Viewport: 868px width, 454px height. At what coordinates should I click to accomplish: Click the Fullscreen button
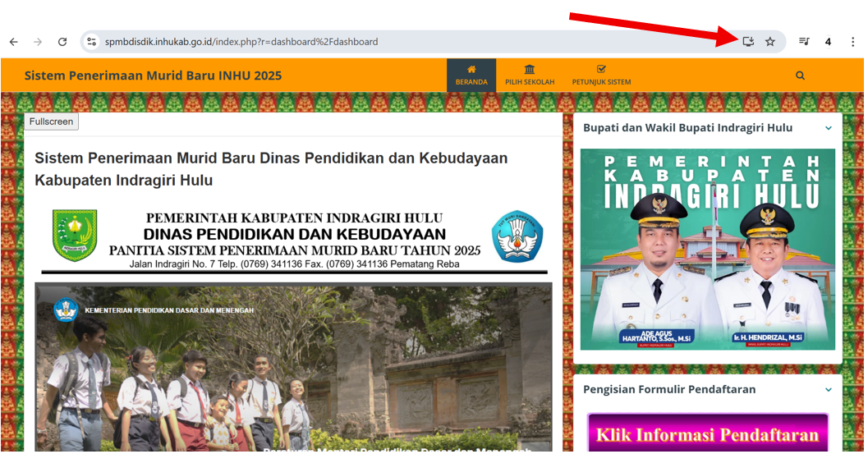[x=52, y=122]
